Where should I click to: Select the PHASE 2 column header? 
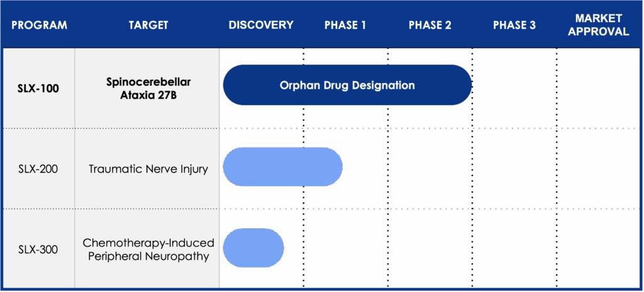[x=430, y=26]
